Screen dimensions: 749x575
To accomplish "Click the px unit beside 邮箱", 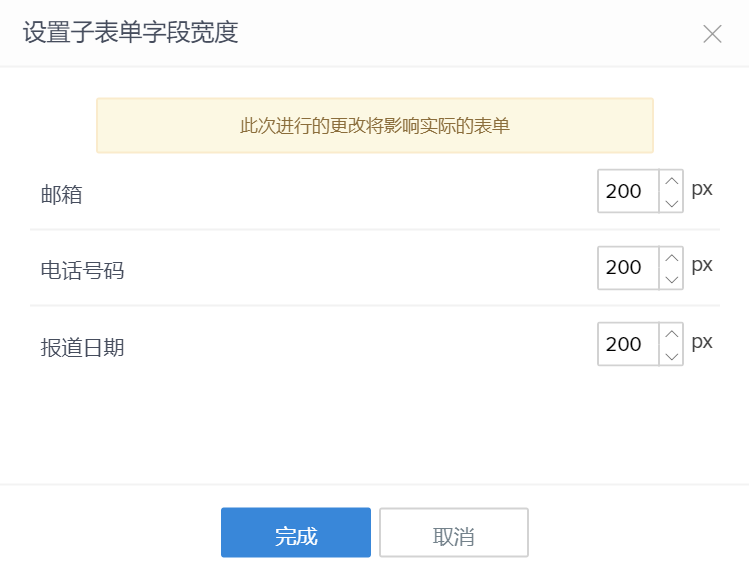I will tap(702, 189).
